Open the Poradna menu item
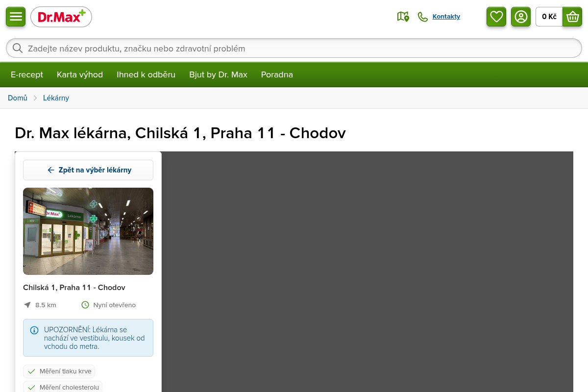The width and height of the screenshot is (588, 392). tap(277, 74)
